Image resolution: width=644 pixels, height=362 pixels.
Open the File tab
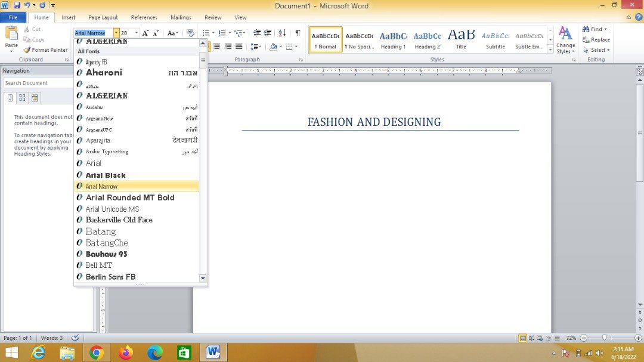tap(13, 17)
